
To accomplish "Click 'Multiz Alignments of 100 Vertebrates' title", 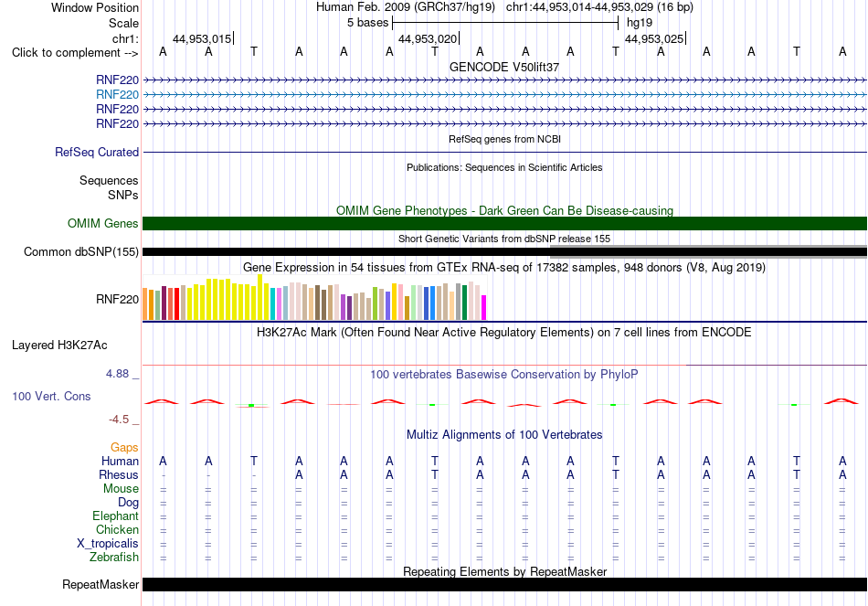I will coord(504,435).
